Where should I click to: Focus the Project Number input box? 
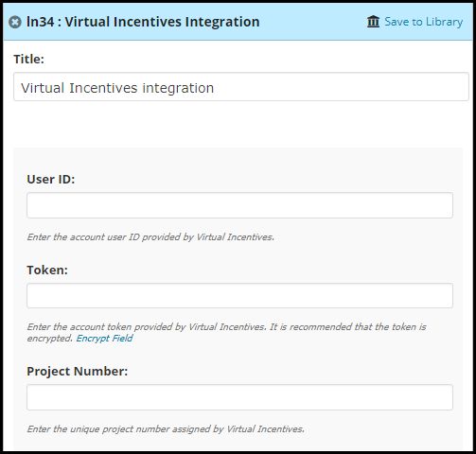(x=239, y=397)
